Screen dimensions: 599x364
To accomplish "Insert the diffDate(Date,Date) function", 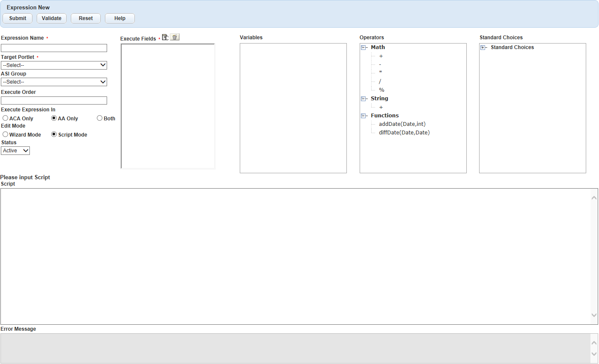I will 404,133.
